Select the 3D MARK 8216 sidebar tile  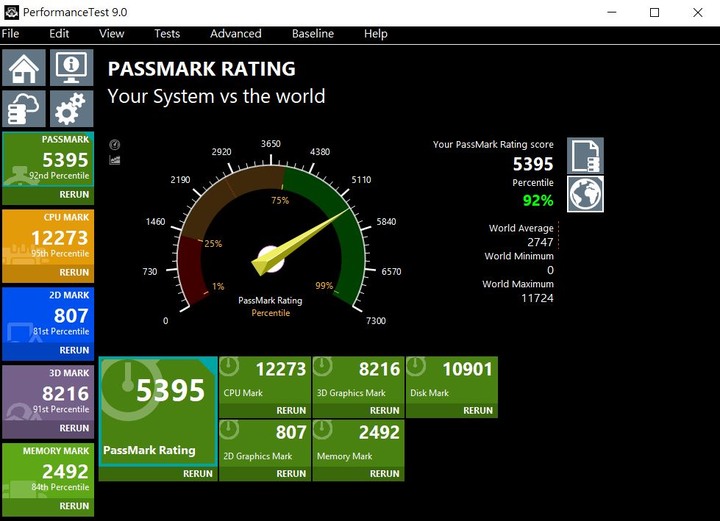48,393
